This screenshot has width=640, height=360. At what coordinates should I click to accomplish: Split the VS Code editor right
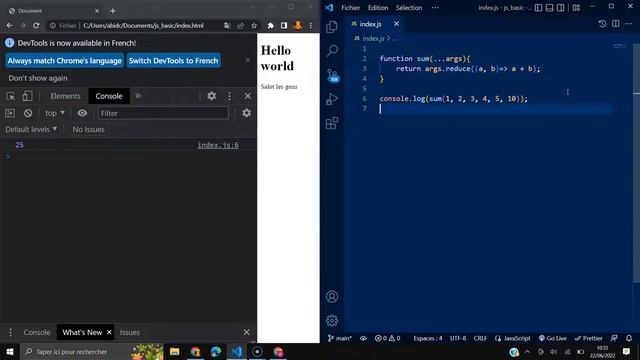tap(616, 24)
